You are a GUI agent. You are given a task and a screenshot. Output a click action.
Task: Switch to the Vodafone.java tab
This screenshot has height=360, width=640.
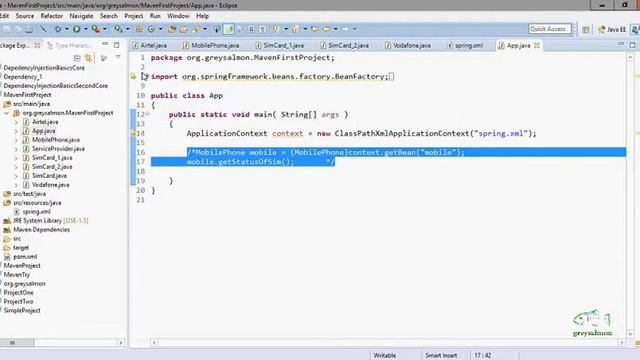tap(408, 45)
